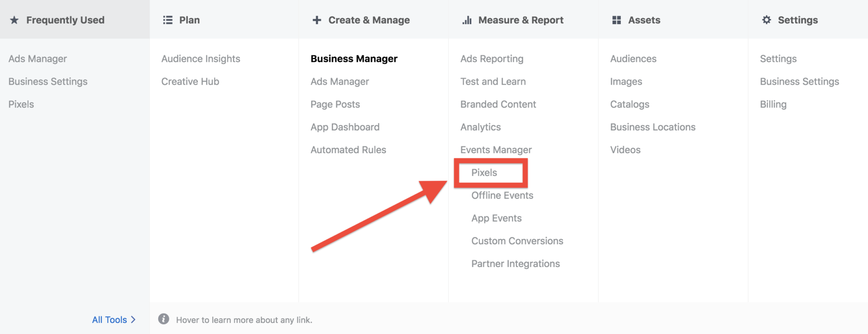Click the info icon beside hover hint
The width and height of the screenshot is (868, 334).
(x=164, y=319)
